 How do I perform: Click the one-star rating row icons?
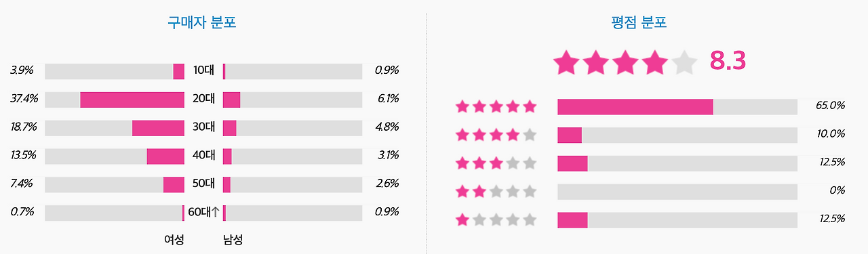[x=496, y=220]
